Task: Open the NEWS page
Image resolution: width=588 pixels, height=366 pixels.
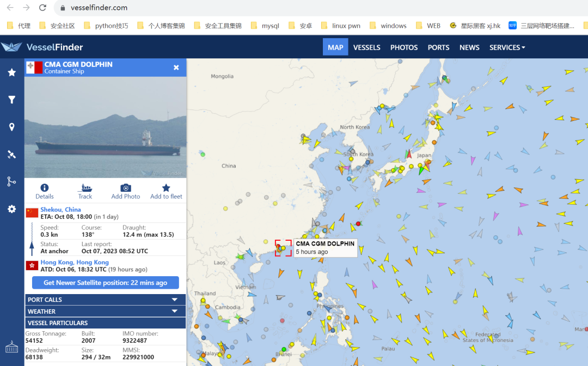Action: tap(469, 47)
